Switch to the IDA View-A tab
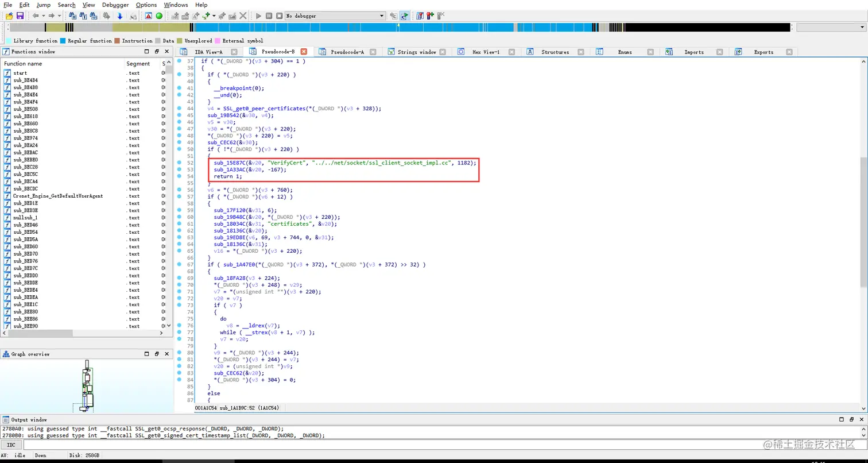This screenshot has height=463, width=868. coord(208,52)
